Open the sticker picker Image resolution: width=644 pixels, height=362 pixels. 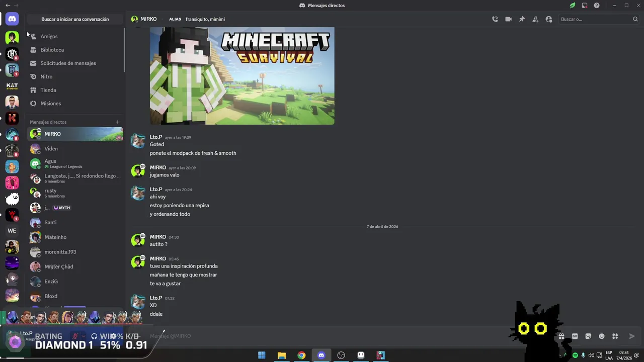588,336
